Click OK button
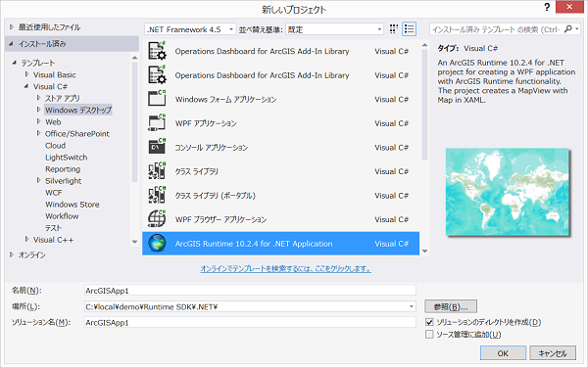588x368 pixels. 503,353
